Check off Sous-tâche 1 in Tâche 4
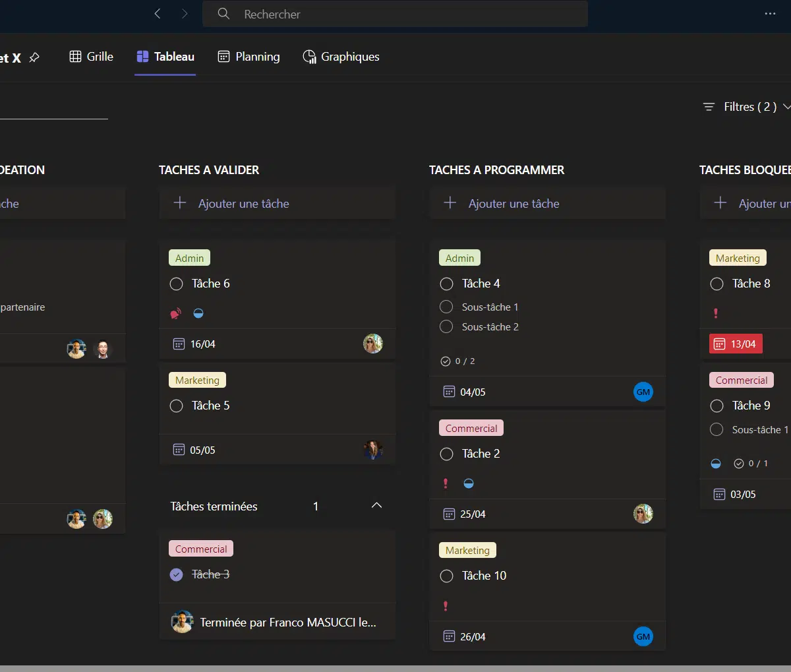791x672 pixels. coord(446,307)
